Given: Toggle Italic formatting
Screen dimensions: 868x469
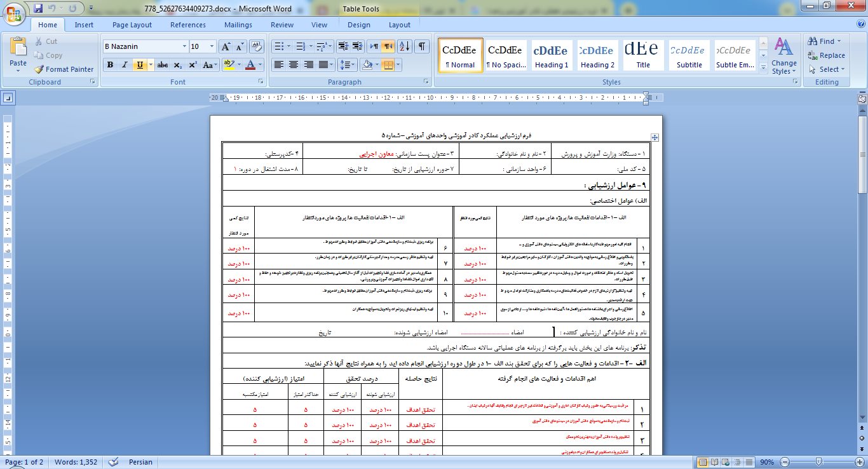Looking at the screenshot, I should click(x=125, y=65).
